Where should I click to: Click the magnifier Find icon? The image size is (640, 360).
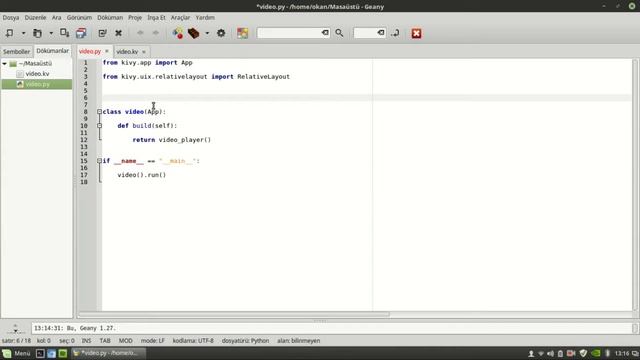pos(339,33)
